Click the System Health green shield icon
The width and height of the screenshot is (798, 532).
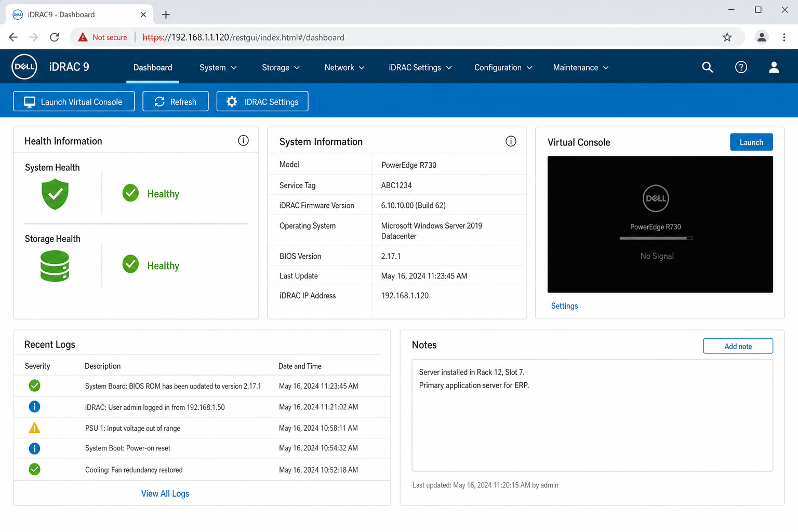[x=55, y=194]
